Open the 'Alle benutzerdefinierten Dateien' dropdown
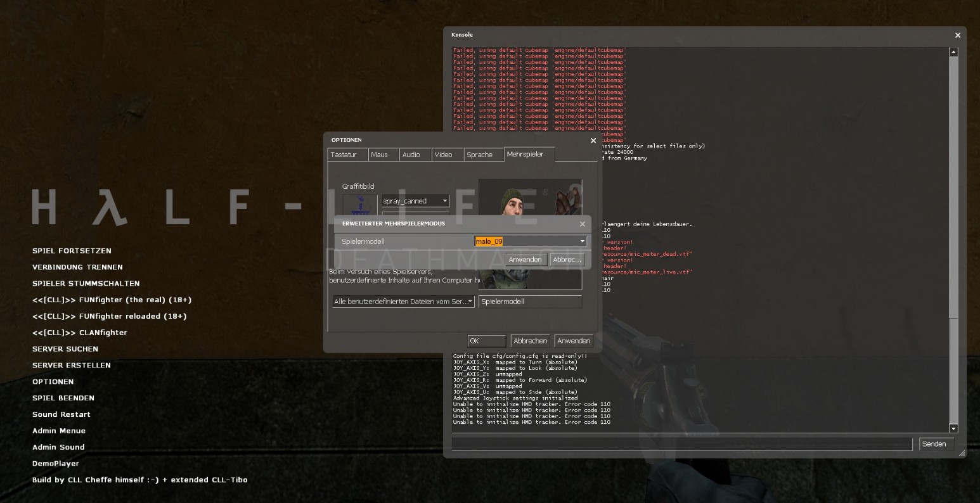This screenshot has width=980, height=503. (403, 302)
